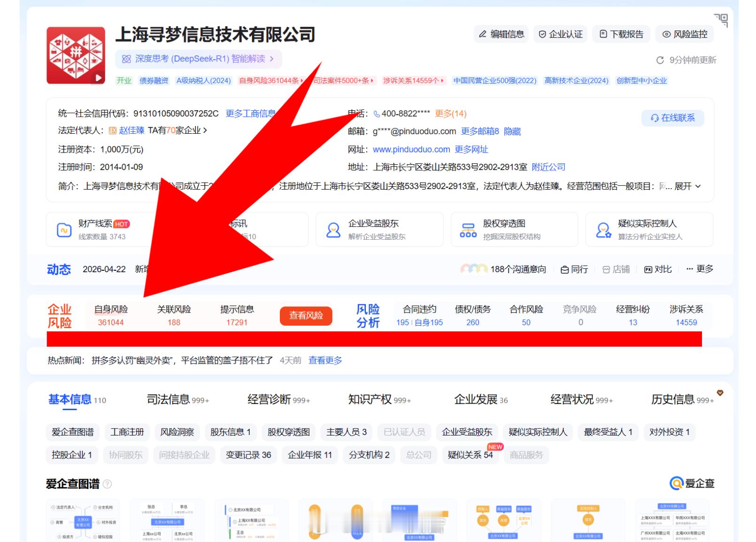Click the 更多工商信息 link
Image resolution: width=756 pixels, height=542 pixels.
[251, 114]
